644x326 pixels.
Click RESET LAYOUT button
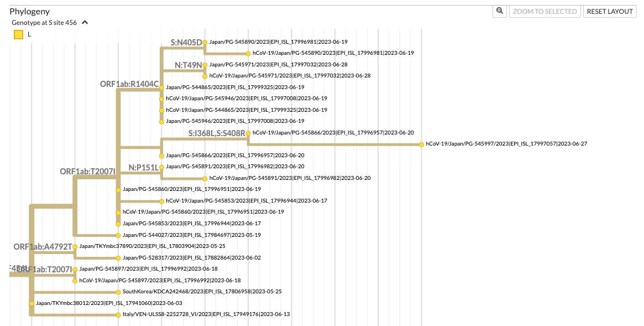pos(610,11)
